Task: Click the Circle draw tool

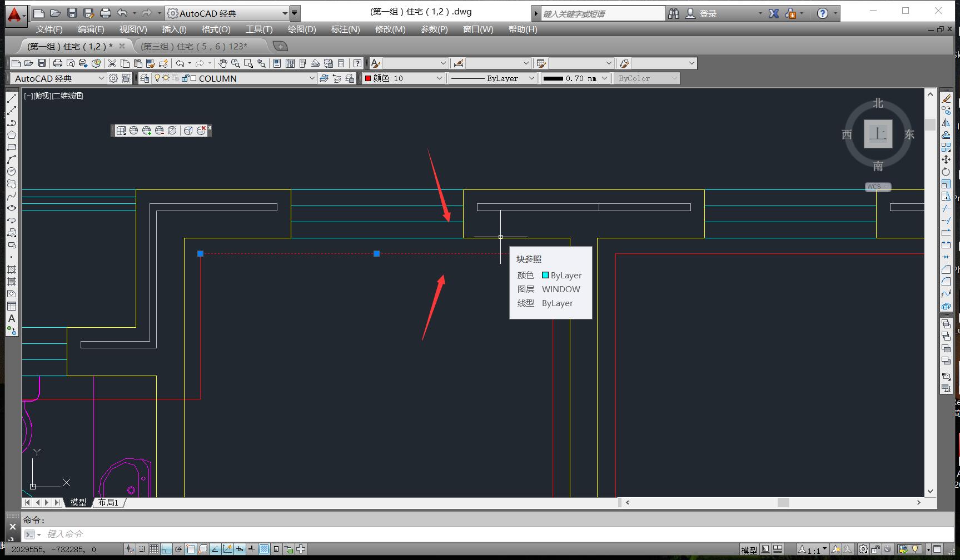Action: click(11, 172)
